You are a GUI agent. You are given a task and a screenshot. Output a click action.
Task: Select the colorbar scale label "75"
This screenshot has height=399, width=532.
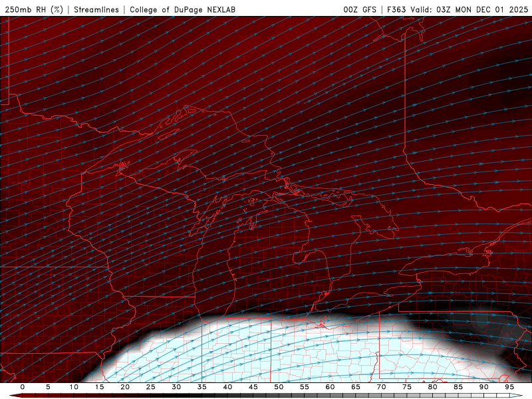click(407, 387)
